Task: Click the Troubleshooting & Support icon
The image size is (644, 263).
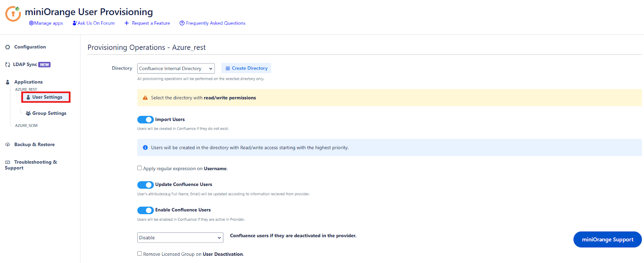Action: pyautogui.click(x=8, y=162)
